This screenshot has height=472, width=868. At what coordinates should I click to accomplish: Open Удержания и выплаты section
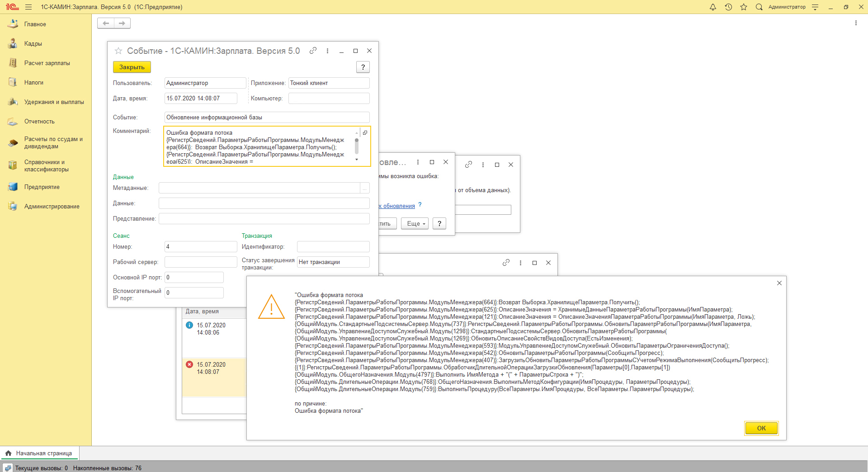pyautogui.click(x=46, y=102)
